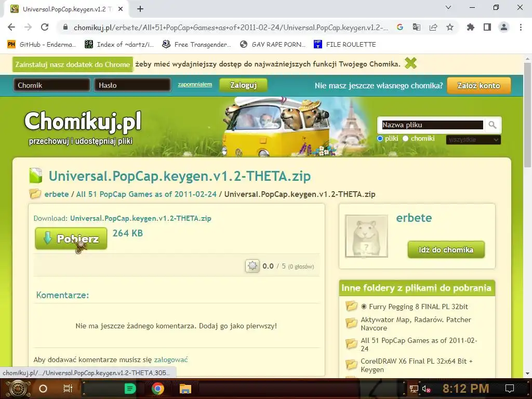532x399 pixels.
Task: Open the green file icon beside title
Action: pyautogui.click(x=36, y=176)
